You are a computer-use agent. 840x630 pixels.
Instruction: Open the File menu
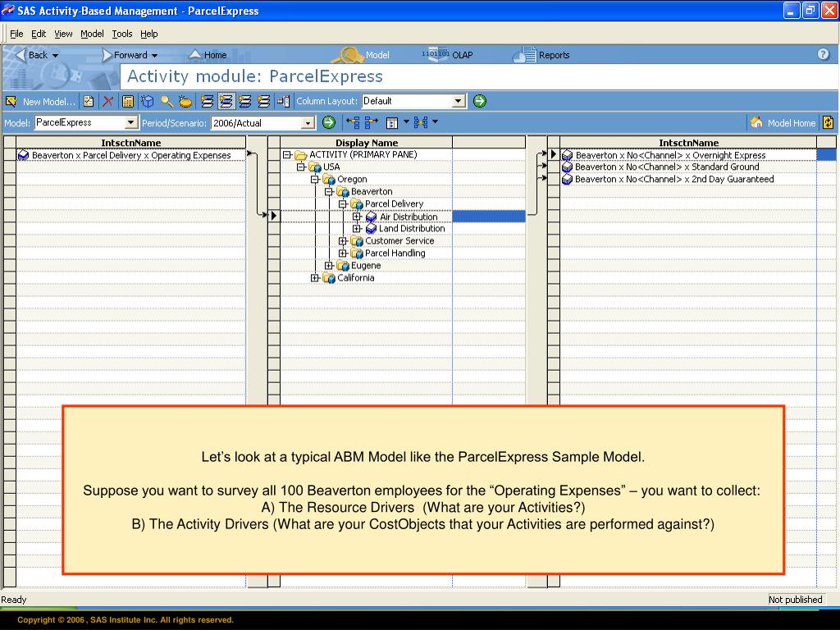tap(16, 34)
